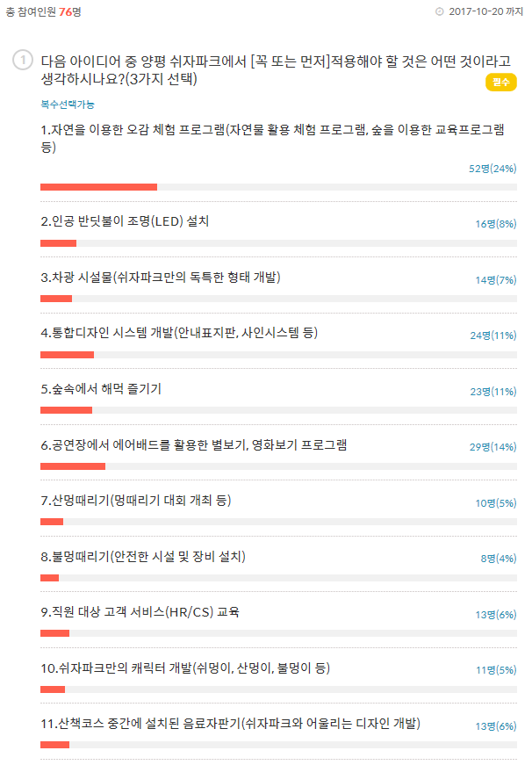Click the 2017-10-20 까지 deadline text

[x=485, y=11]
